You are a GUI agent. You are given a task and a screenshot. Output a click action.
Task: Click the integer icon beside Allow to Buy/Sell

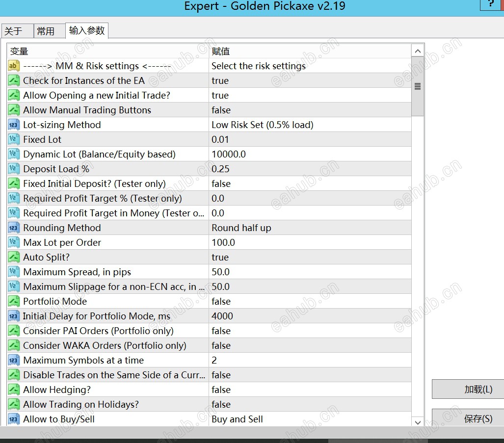(14, 419)
